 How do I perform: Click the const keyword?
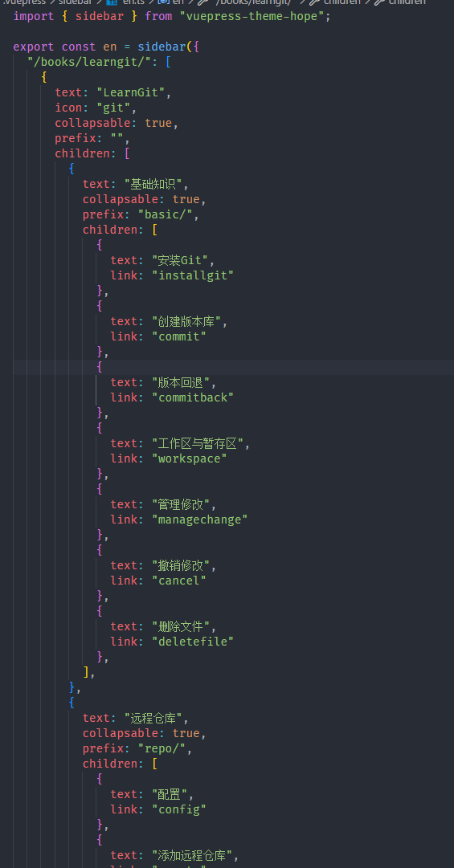pyautogui.click(x=79, y=47)
